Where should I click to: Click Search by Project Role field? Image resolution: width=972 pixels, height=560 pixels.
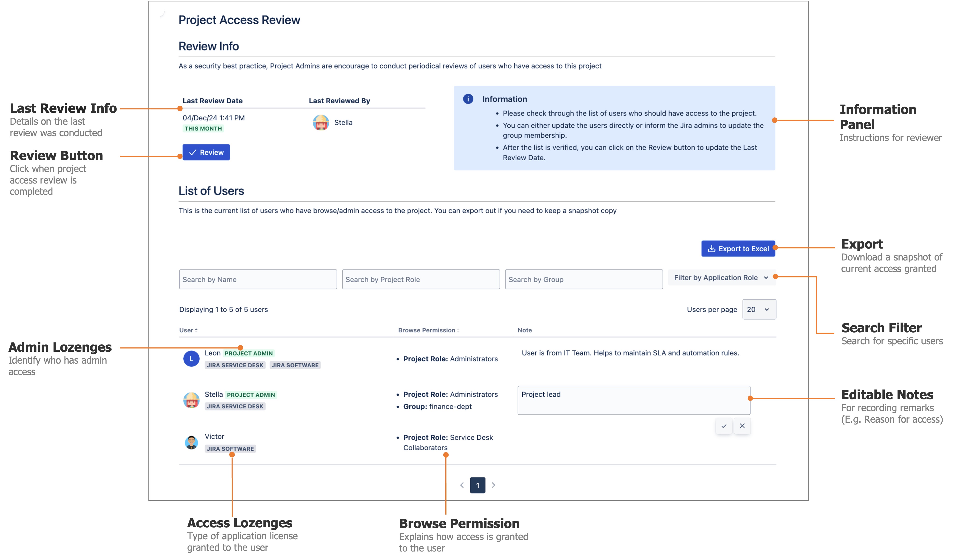(x=421, y=280)
